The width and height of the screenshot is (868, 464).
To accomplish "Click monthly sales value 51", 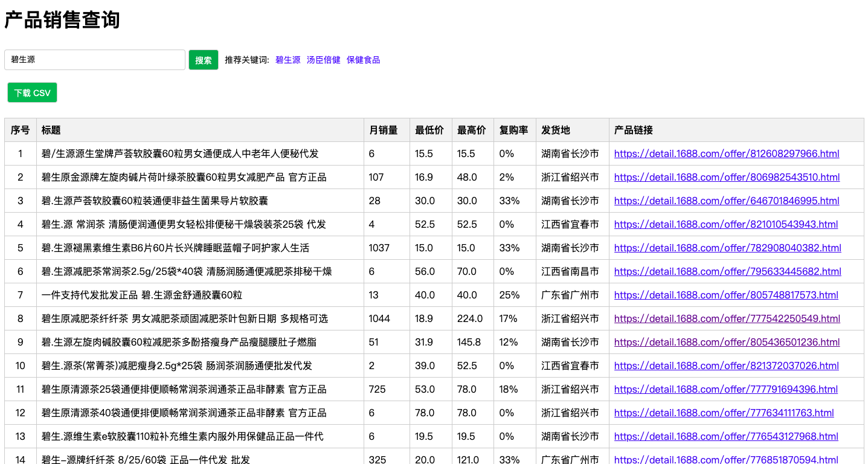I will (x=374, y=342).
